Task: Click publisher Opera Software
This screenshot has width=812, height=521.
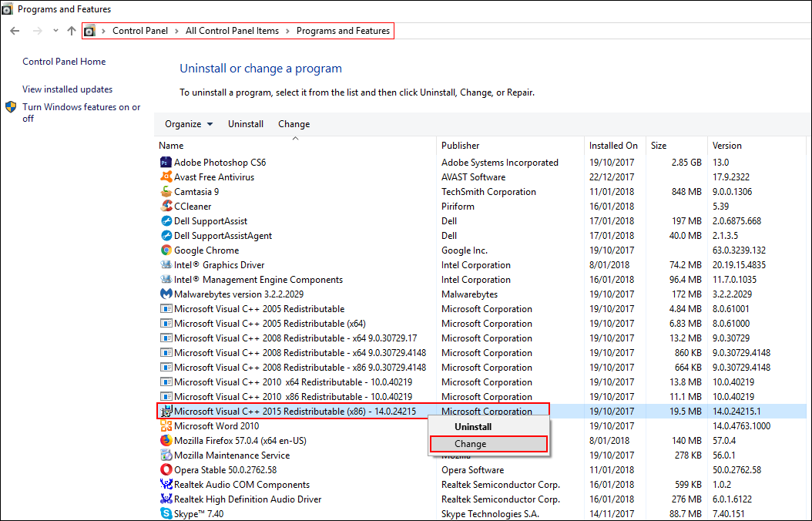Action: (472, 469)
